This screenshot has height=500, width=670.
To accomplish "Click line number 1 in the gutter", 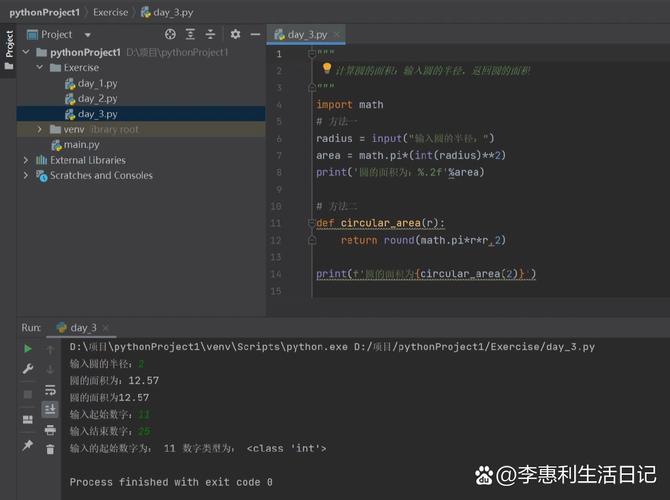I will click(x=279, y=54).
